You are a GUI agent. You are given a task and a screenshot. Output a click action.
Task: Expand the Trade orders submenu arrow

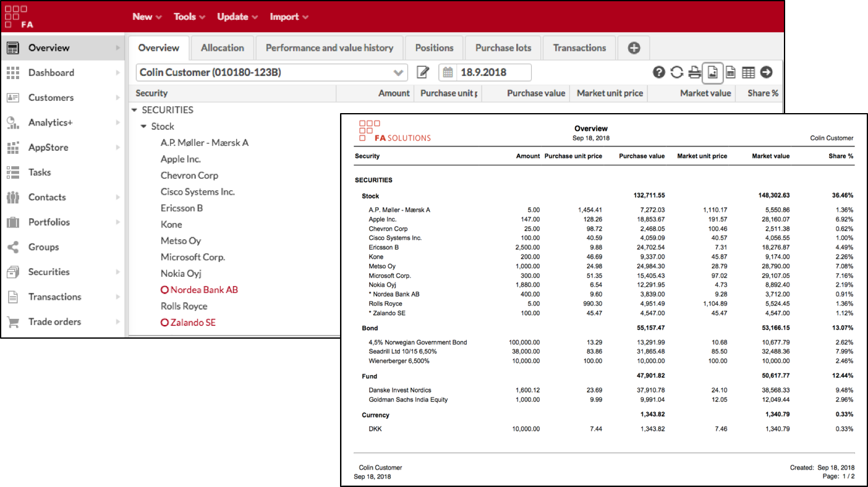(x=118, y=321)
